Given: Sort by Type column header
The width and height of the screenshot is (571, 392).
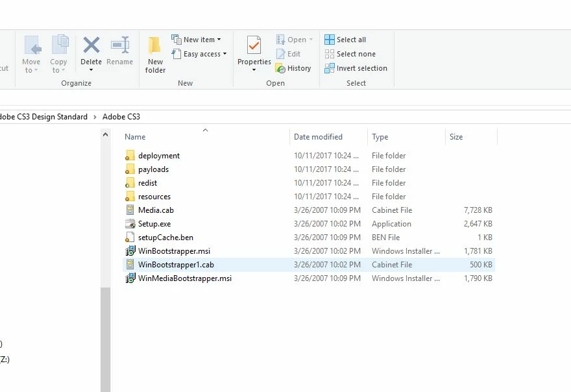Looking at the screenshot, I should (380, 137).
